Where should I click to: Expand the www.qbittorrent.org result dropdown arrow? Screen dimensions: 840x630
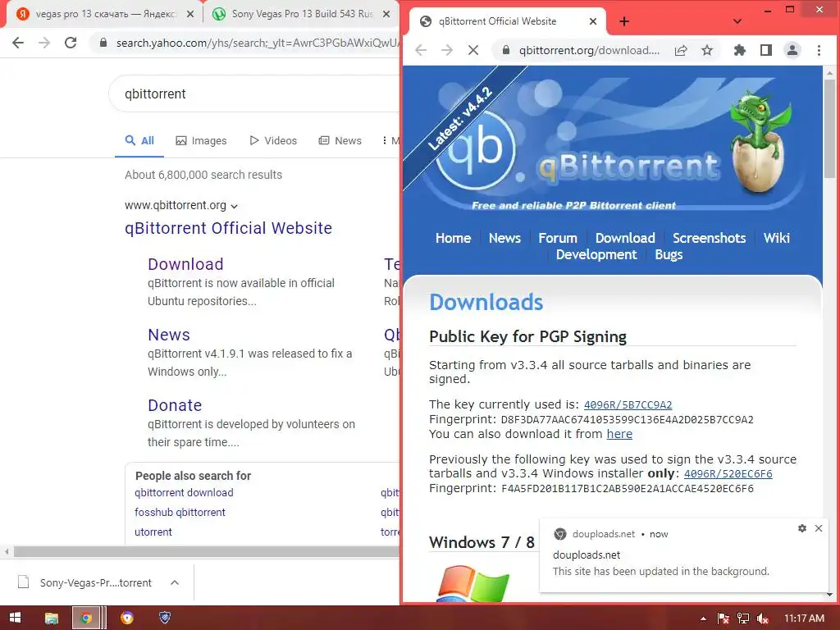tap(234, 206)
